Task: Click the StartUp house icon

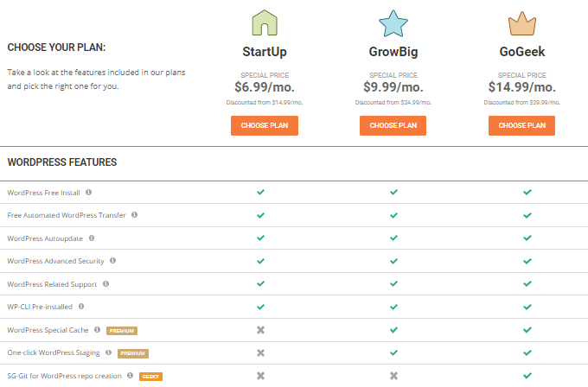Action: pyautogui.click(x=264, y=21)
